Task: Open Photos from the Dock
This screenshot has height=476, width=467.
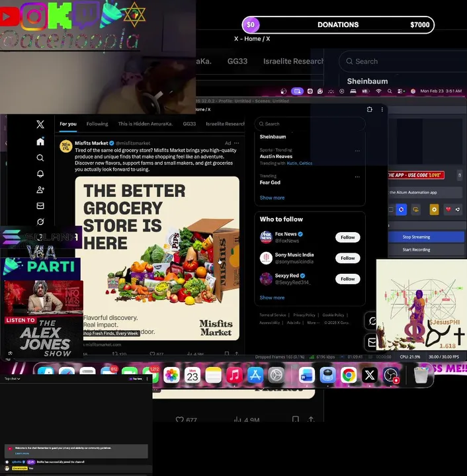Action: tap(171, 376)
